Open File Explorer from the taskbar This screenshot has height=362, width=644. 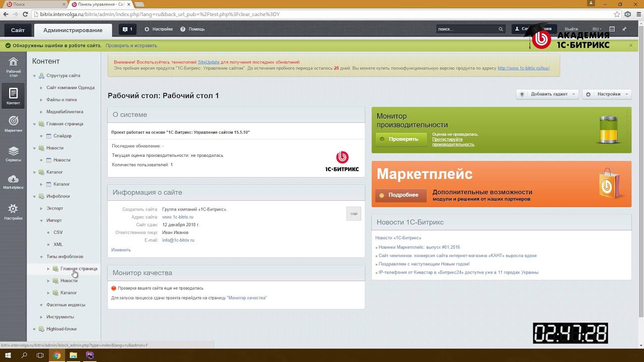pos(73,355)
